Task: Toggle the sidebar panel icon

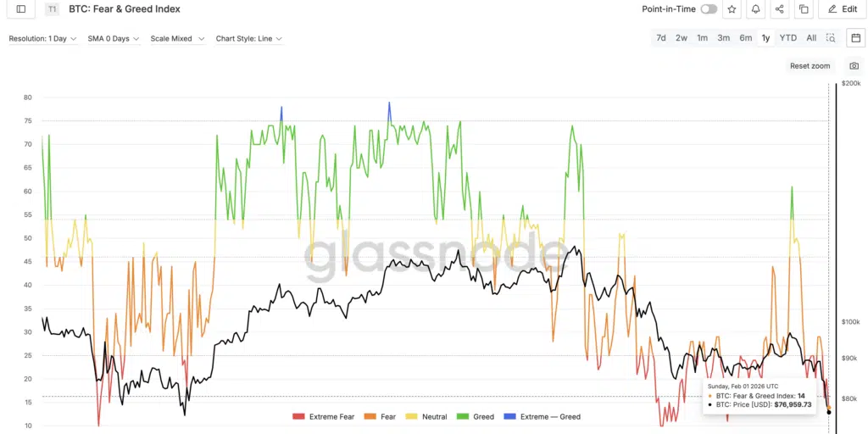Action: (21, 9)
